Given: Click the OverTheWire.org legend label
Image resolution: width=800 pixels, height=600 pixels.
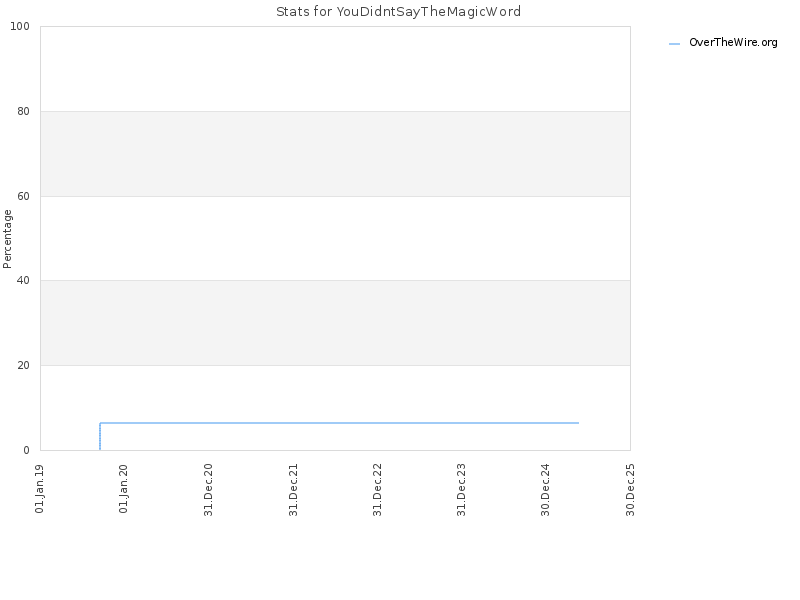Looking at the screenshot, I should 733,42.
